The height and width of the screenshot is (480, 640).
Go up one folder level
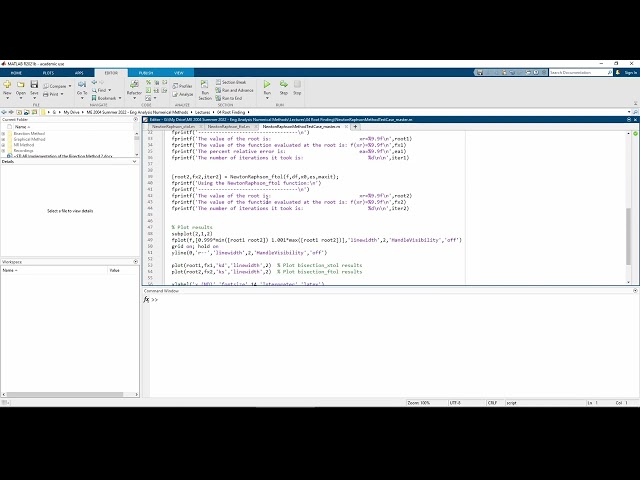click(x=19, y=112)
